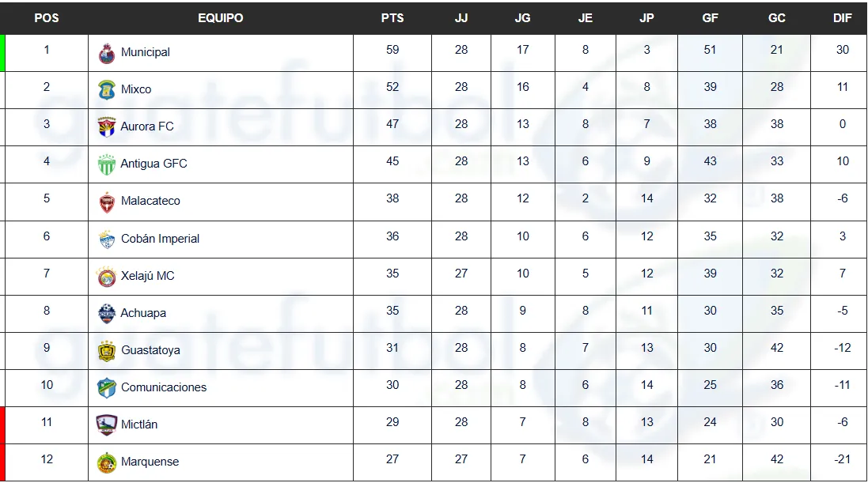Click the Mictlán crest icon
868x483 pixels.
[x=107, y=425]
